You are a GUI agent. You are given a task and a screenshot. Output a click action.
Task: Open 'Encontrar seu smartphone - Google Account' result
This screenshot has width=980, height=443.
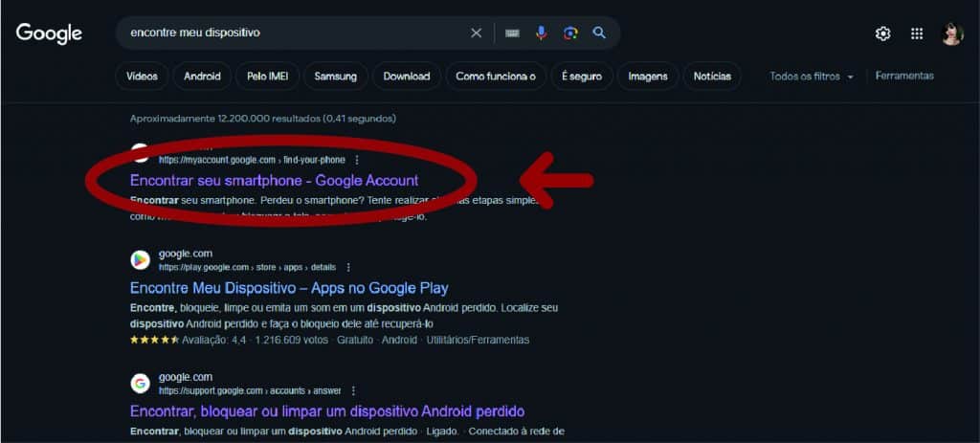(274, 181)
